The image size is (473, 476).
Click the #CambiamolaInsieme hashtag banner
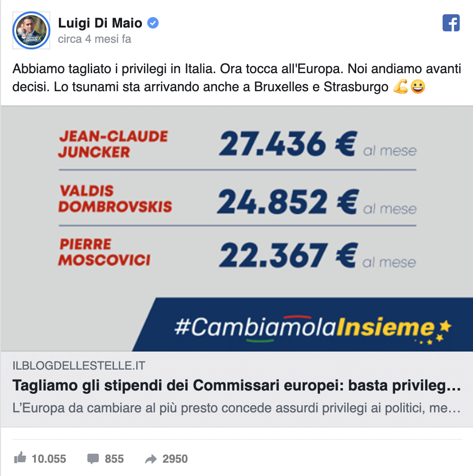point(304,327)
